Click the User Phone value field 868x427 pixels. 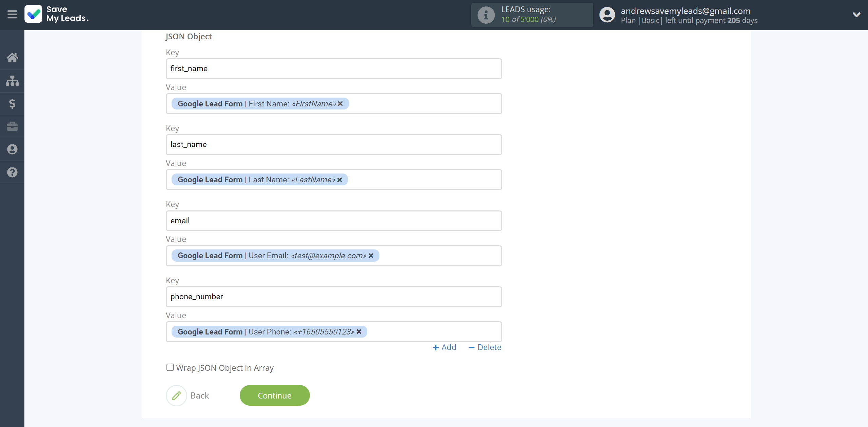(334, 332)
